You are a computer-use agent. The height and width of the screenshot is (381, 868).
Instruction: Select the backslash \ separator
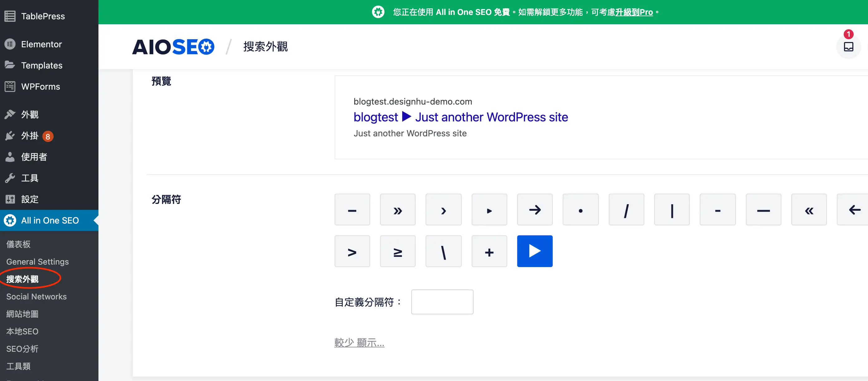[x=443, y=251]
